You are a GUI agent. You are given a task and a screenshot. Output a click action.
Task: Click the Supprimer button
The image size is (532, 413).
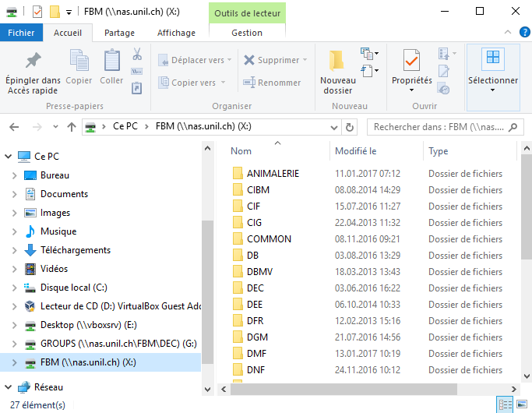coord(272,60)
